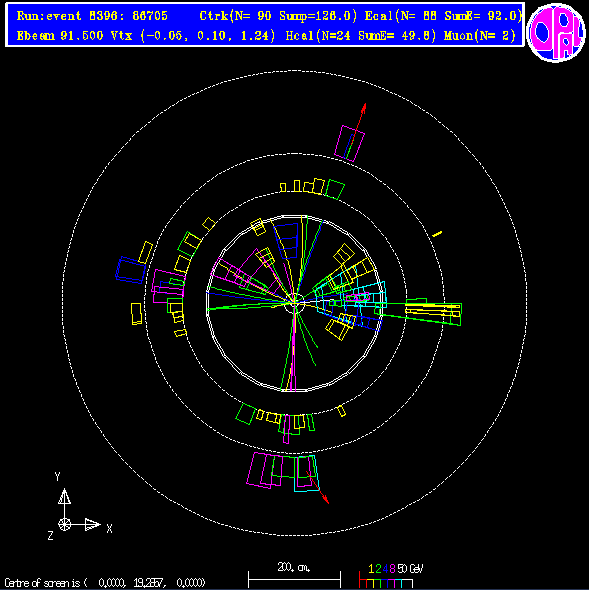Click the Z axis circle symbol
This screenshot has height=590, width=589.
[x=64, y=524]
